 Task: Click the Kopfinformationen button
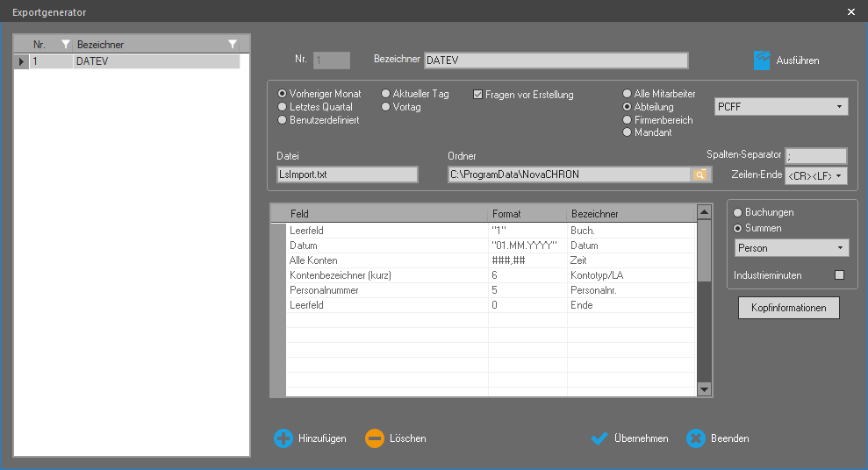click(x=789, y=308)
